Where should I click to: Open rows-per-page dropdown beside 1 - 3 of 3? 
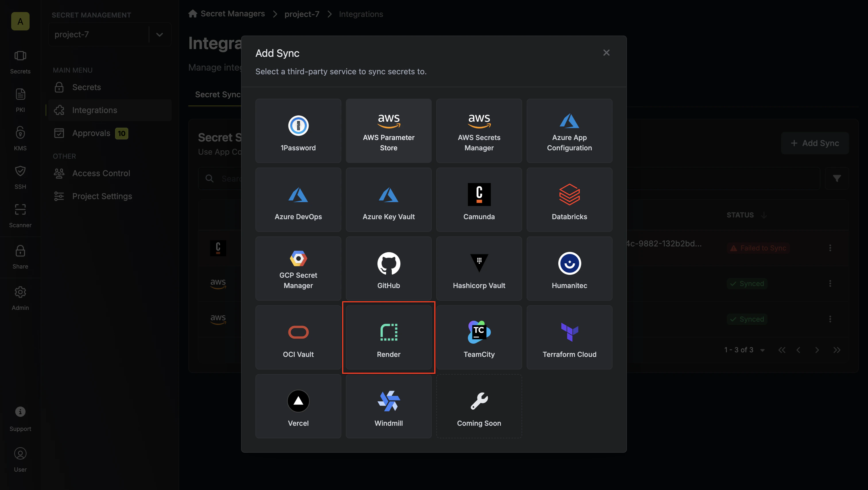point(762,350)
